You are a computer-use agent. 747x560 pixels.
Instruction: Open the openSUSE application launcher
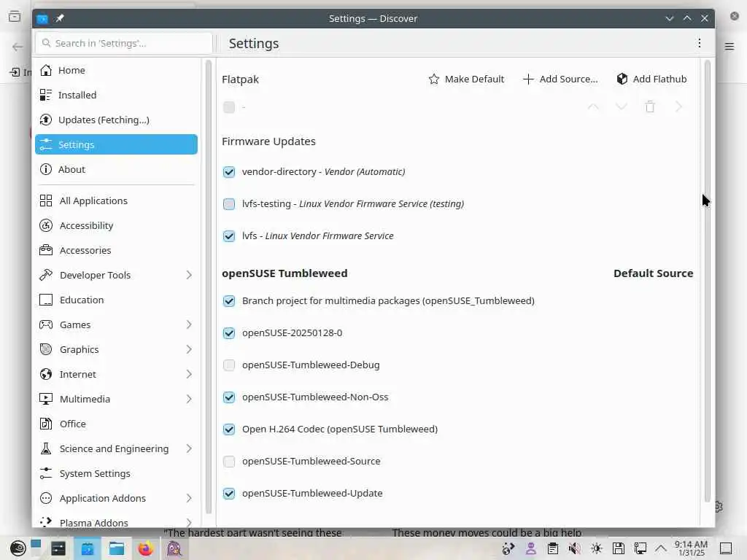pyautogui.click(x=18, y=548)
